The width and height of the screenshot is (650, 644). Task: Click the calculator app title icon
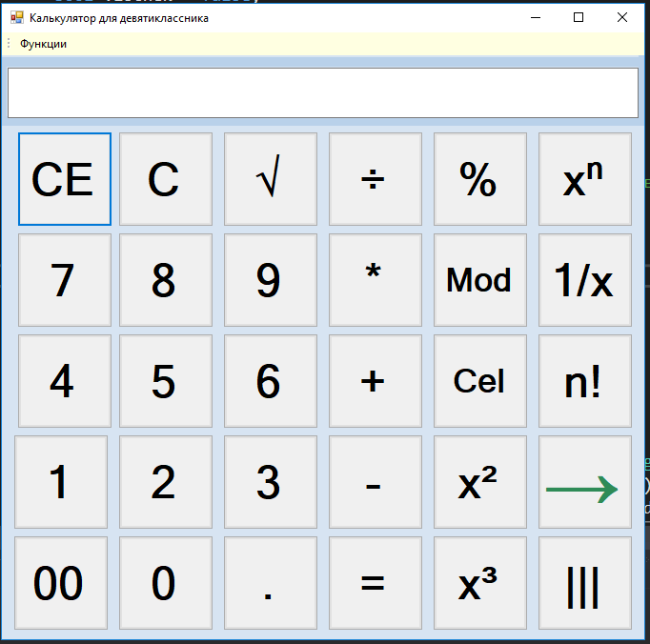point(17,17)
